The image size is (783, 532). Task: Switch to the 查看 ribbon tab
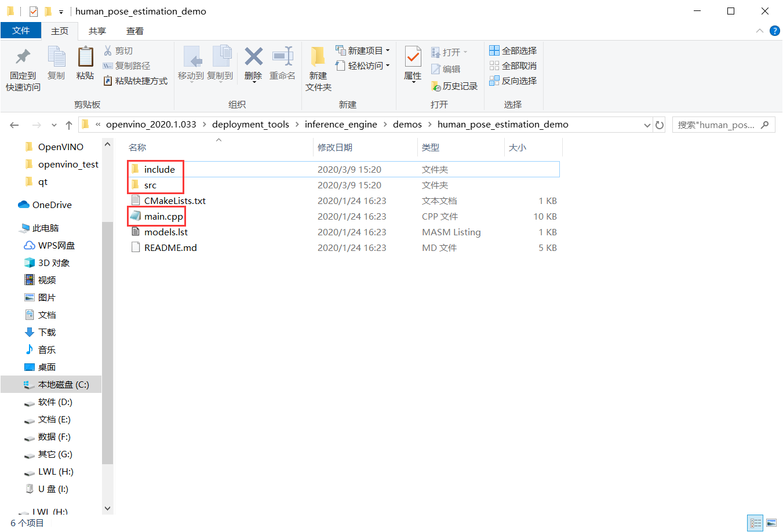(x=135, y=31)
